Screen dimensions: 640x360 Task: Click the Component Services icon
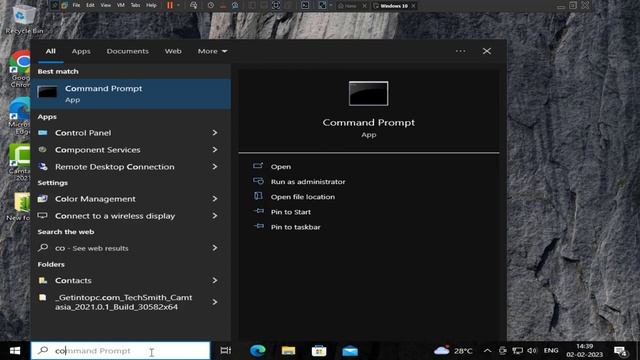pyautogui.click(x=42, y=149)
